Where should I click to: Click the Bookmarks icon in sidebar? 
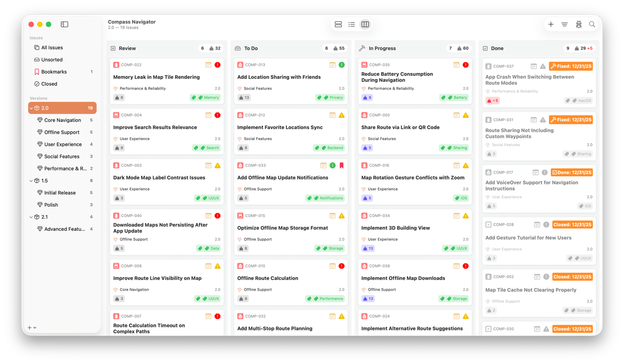[x=37, y=72]
